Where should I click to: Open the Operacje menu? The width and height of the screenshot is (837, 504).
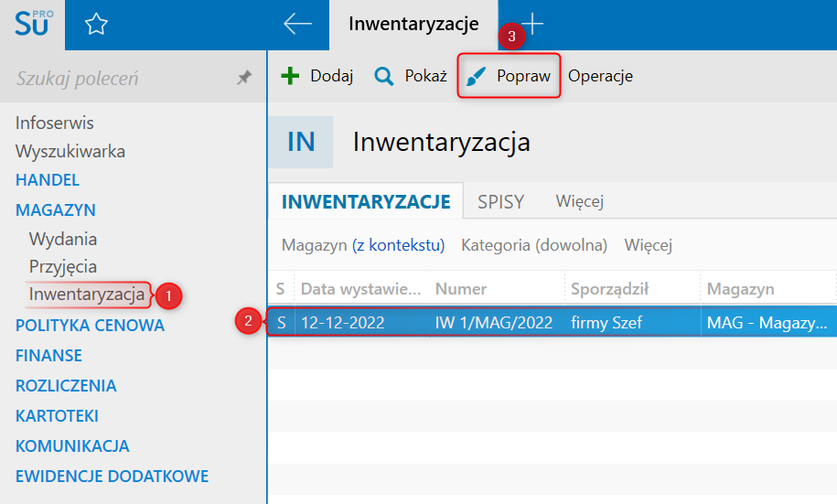(x=600, y=76)
